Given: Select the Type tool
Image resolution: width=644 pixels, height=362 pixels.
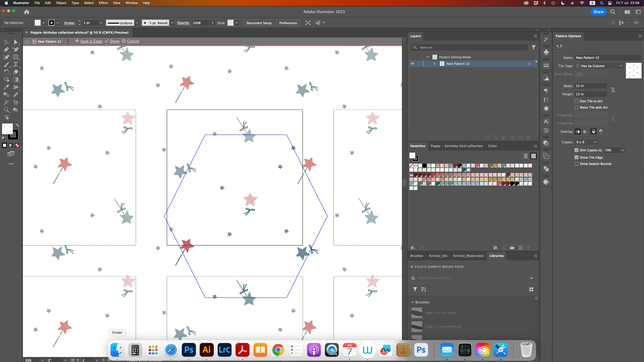Looking at the screenshot, I should tap(16, 64).
